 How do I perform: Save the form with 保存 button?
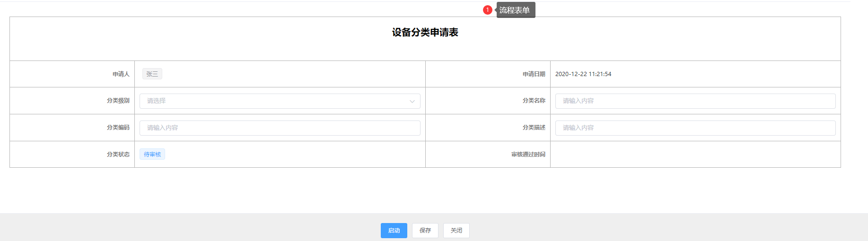point(425,231)
